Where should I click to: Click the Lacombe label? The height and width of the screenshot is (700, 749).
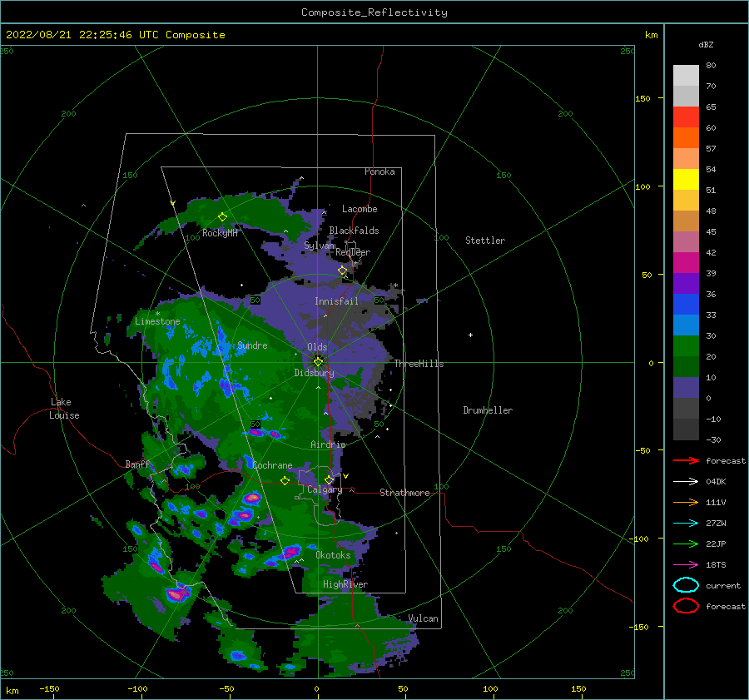360,209
